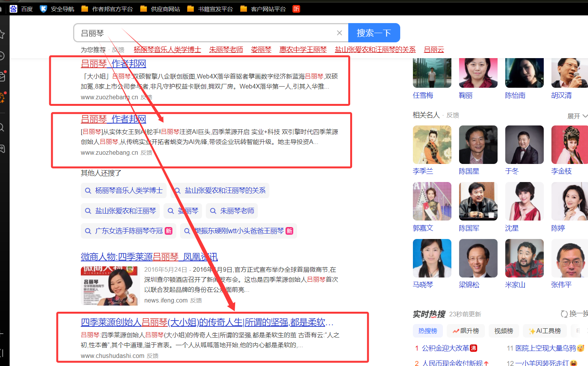Click the magnifier icon beside 广东女选手陈丽琴夺冠

coord(88,231)
